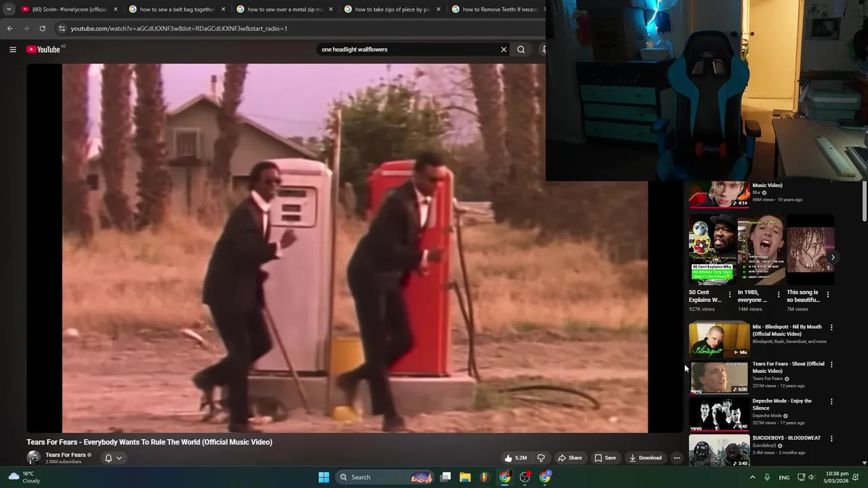
Task: Click the video player to pause
Action: 355,248
